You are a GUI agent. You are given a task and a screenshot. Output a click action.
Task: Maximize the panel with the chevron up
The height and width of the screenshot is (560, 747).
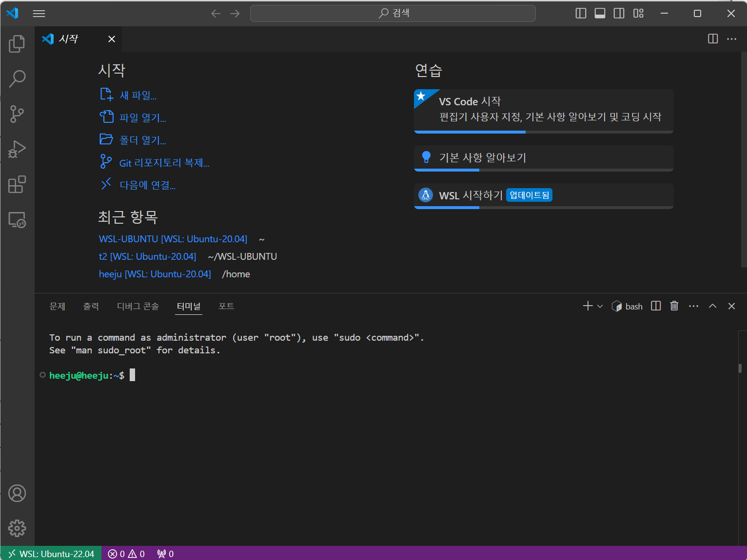coord(713,306)
